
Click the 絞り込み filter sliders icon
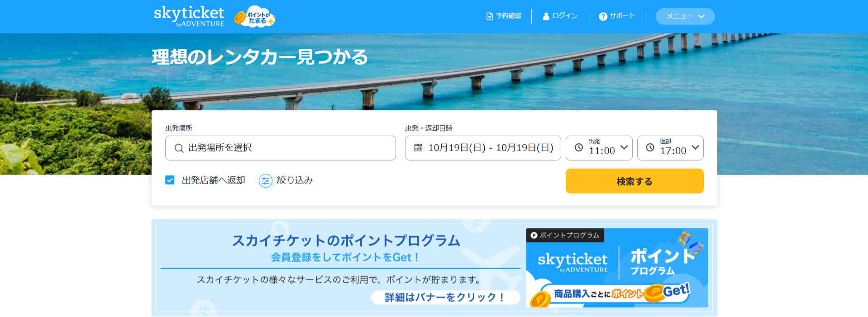coord(265,181)
